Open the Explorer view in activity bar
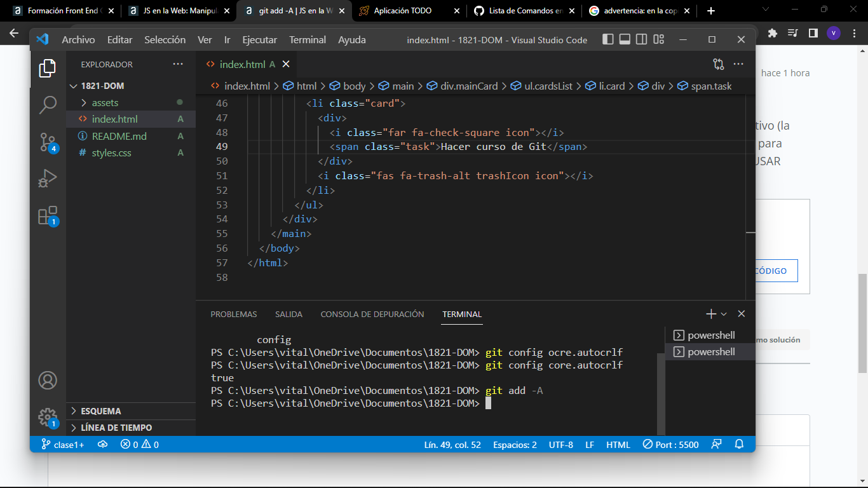The width and height of the screenshot is (868, 488). 48,68
